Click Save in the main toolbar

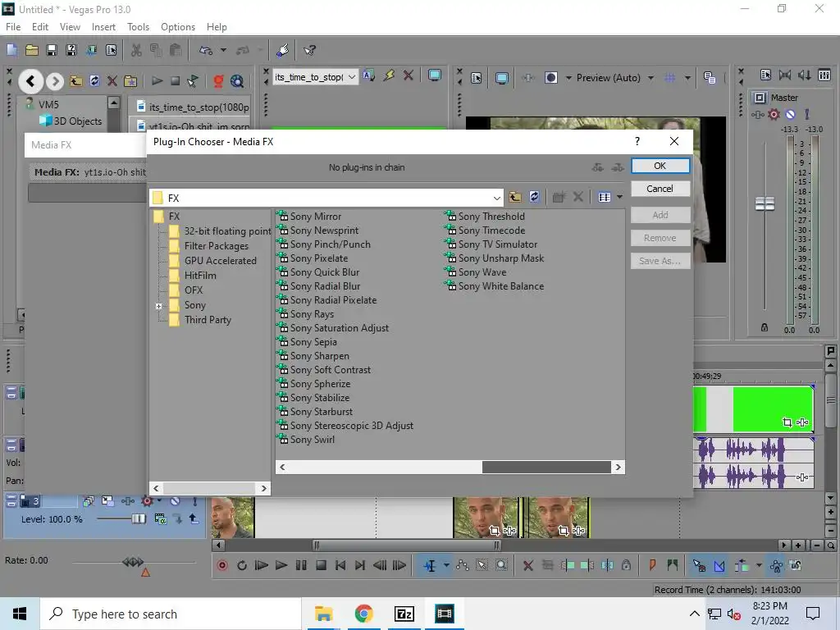pyautogui.click(x=52, y=50)
